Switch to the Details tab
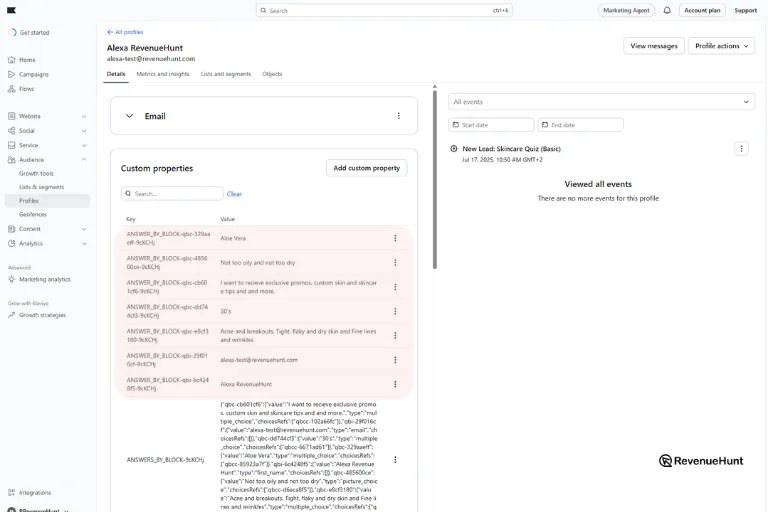 [x=116, y=74]
